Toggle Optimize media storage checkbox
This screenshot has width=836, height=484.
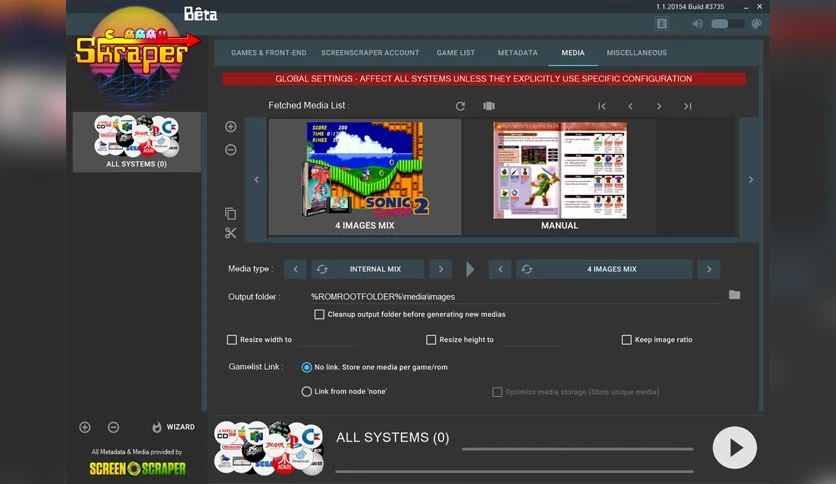pyautogui.click(x=497, y=392)
